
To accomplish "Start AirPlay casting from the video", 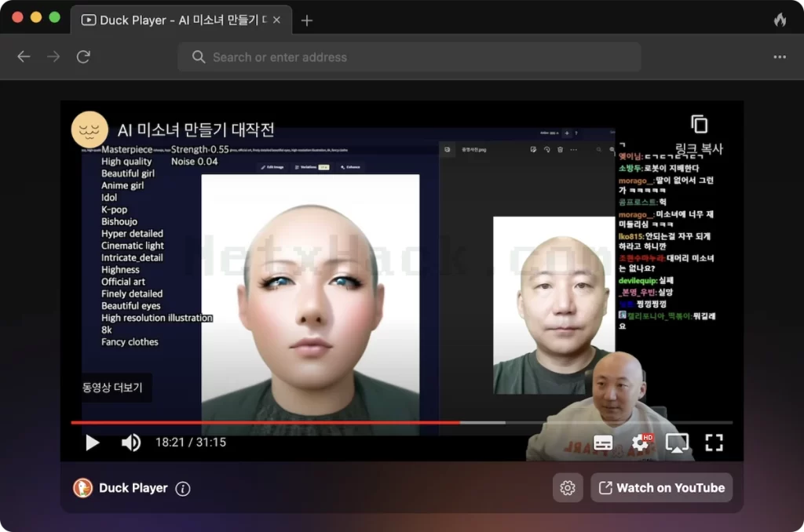I will click(x=677, y=443).
